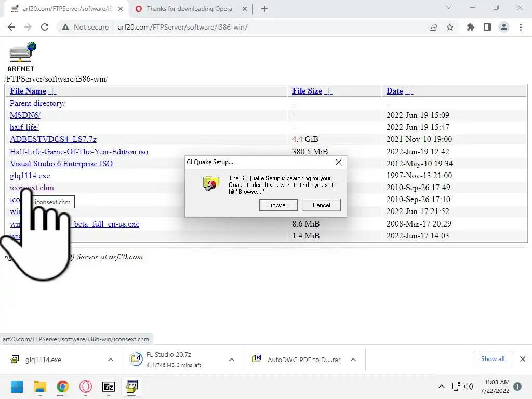
Task: Bookmark this page with the star icon
Action: coord(450,27)
